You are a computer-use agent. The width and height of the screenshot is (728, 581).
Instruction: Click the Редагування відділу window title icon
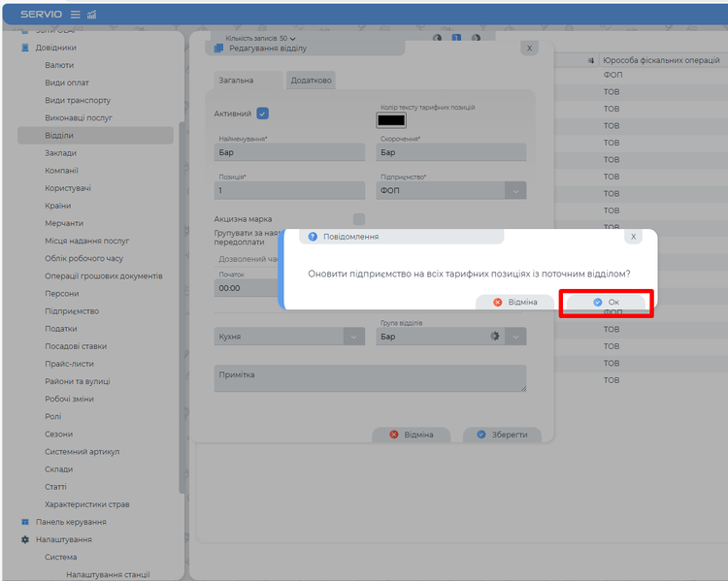pyautogui.click(x=218, y=48)
